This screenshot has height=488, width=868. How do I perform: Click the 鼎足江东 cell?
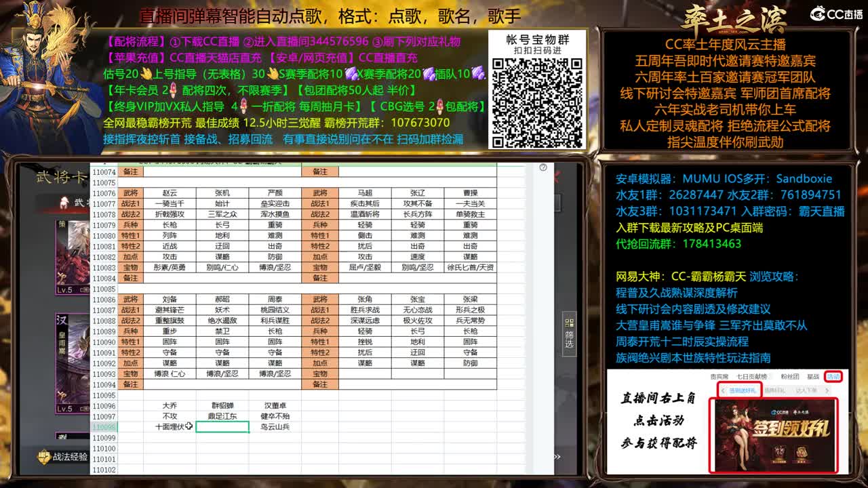pos(222,416)
